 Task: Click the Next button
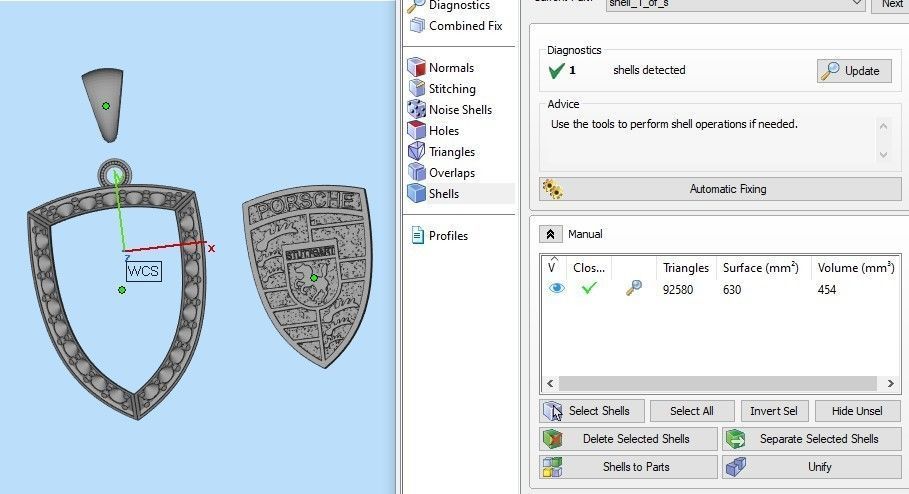tap(891, 4)
